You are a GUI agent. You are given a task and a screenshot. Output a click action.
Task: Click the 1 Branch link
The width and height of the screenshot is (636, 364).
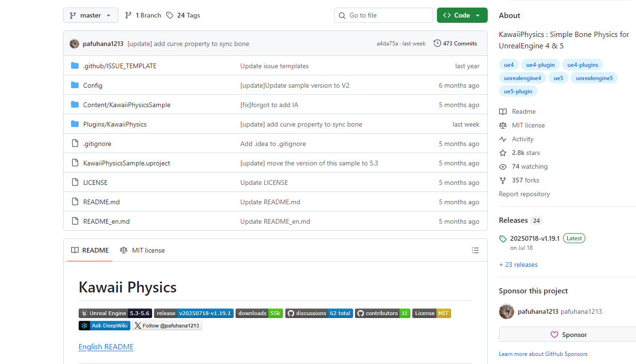pos(143,15)
